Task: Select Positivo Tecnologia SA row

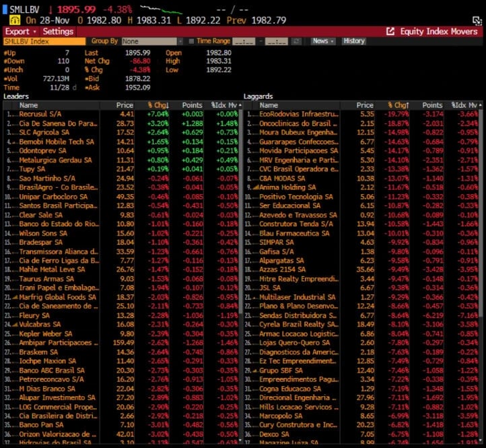Action: pyautogui.click(x=361, y=197)
